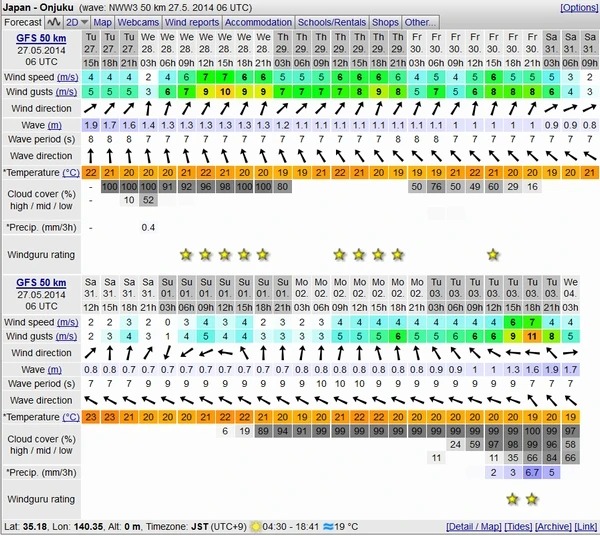Click the rating star under Fr 30 15h

(x=493, y=254)
